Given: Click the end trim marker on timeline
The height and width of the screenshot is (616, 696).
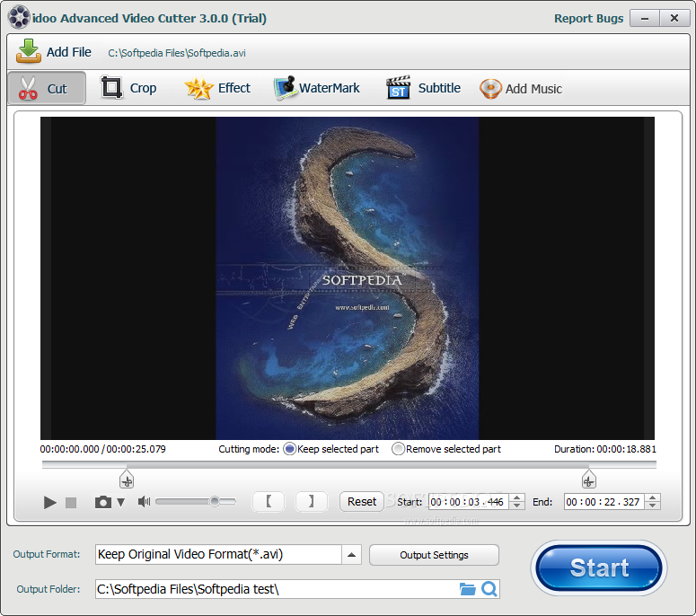Looking at the screenshot, I should point(588,480).
